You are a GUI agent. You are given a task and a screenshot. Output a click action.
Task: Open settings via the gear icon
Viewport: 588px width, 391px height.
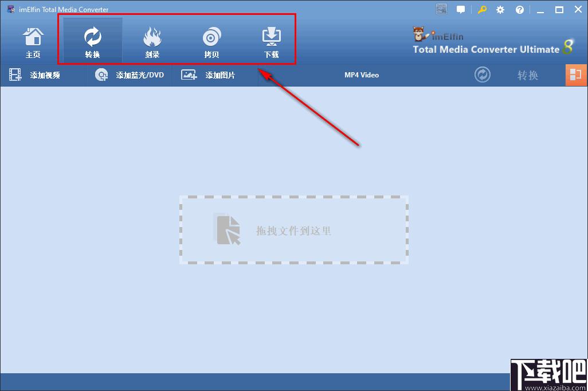tap(500, 10)
